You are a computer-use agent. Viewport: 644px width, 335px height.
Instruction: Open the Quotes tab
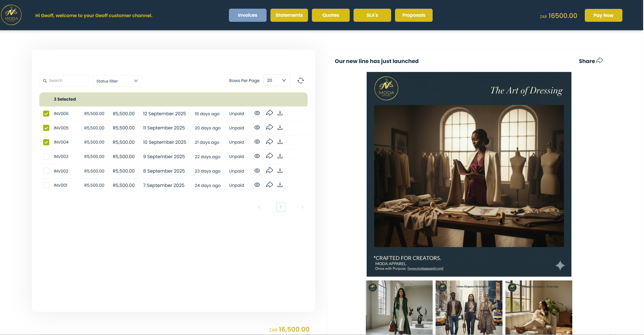coord(330,15)
